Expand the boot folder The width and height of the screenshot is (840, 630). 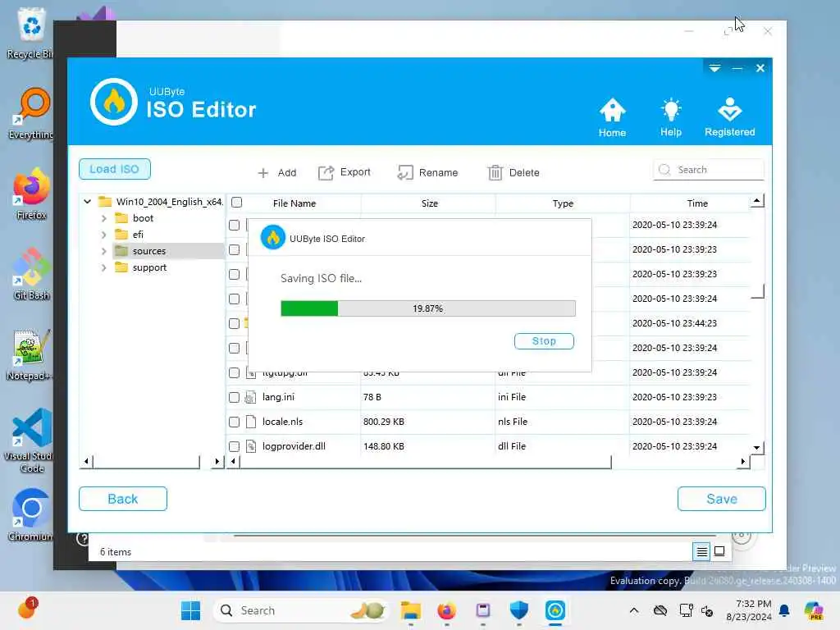coord(104,218)
